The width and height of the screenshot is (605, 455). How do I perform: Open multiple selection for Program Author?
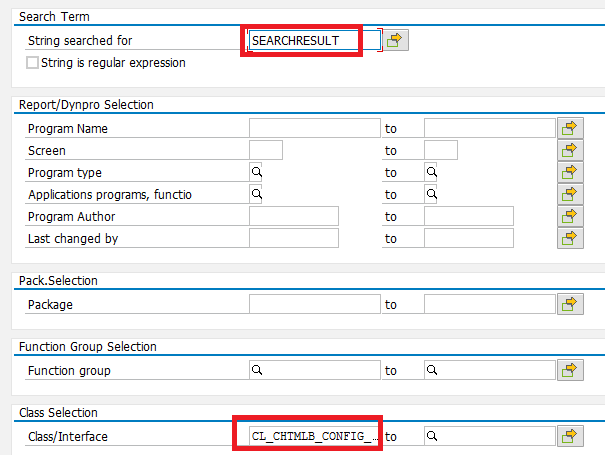[570, 216]
